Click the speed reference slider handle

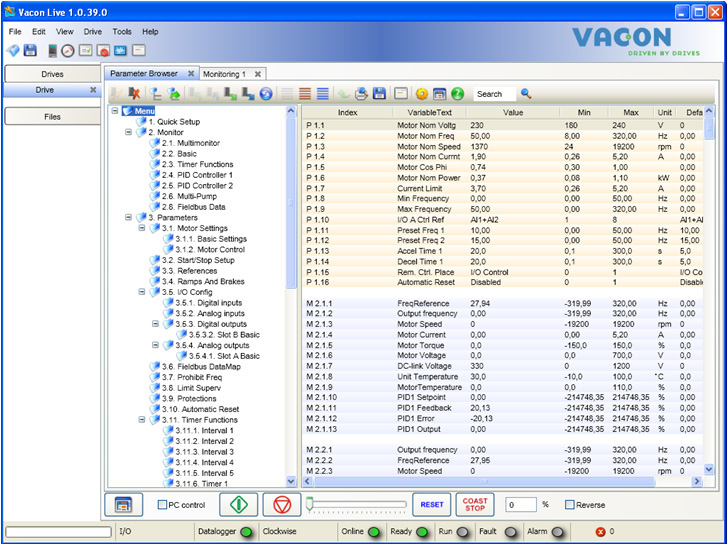tap(310, 504)
